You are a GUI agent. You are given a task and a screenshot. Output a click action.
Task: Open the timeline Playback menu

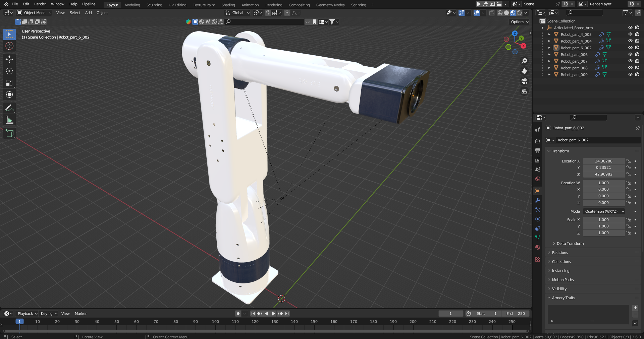point(28,314)
